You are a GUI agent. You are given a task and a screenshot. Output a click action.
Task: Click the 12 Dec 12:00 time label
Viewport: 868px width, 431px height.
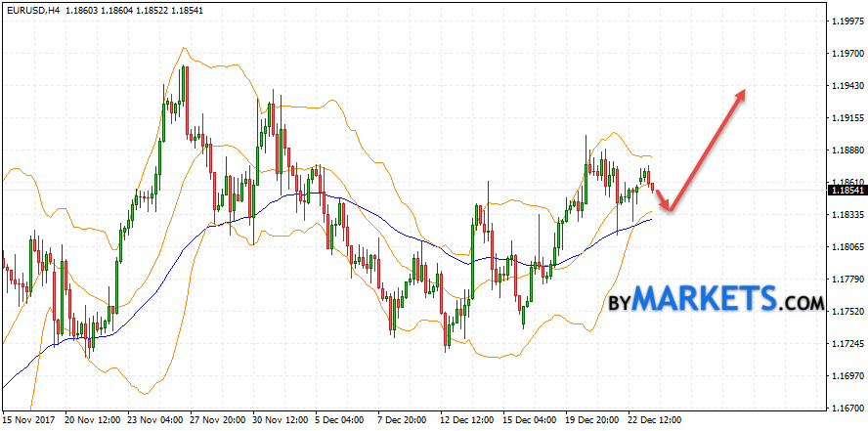[x=465, y=420]
